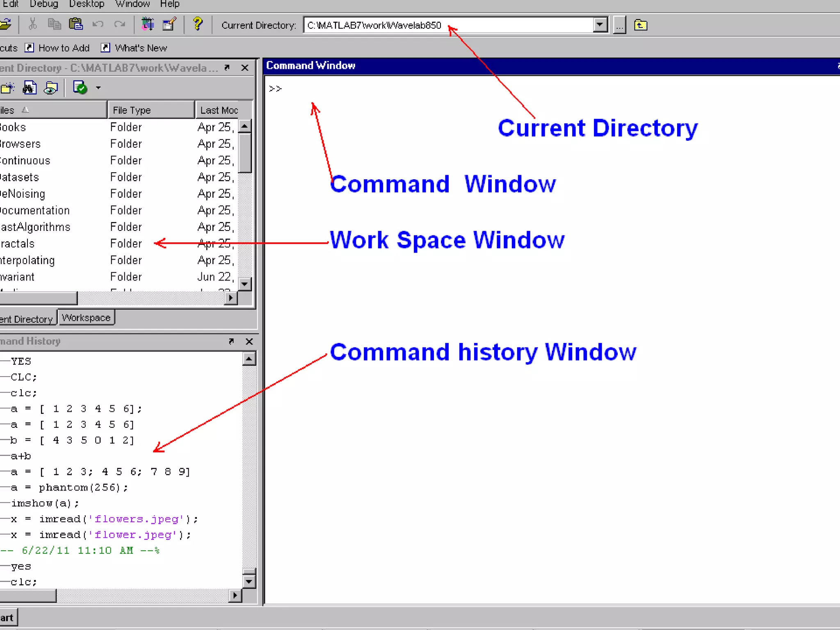Sort files using the File Type column header
Viewport: 840px width, 630px height.
click(150, 110)
